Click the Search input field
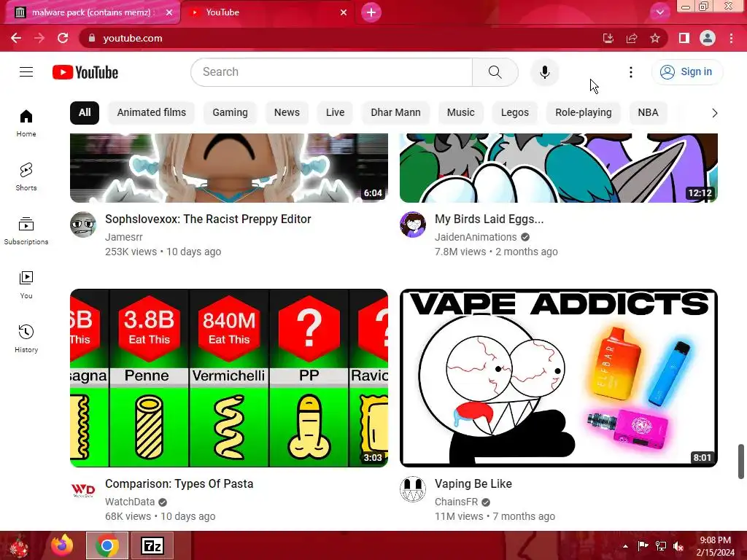747x560 pixels. pyautogui.click(x=332, y=72)
